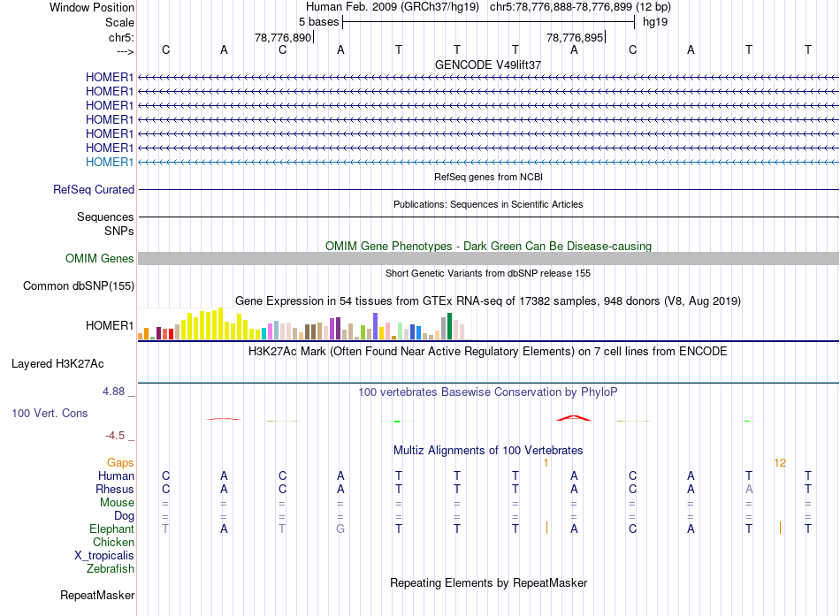Click the -4.5 lower conservation value
Image resolution: width=840 pixels, height=616 pixels.
(x=115, y=436)
